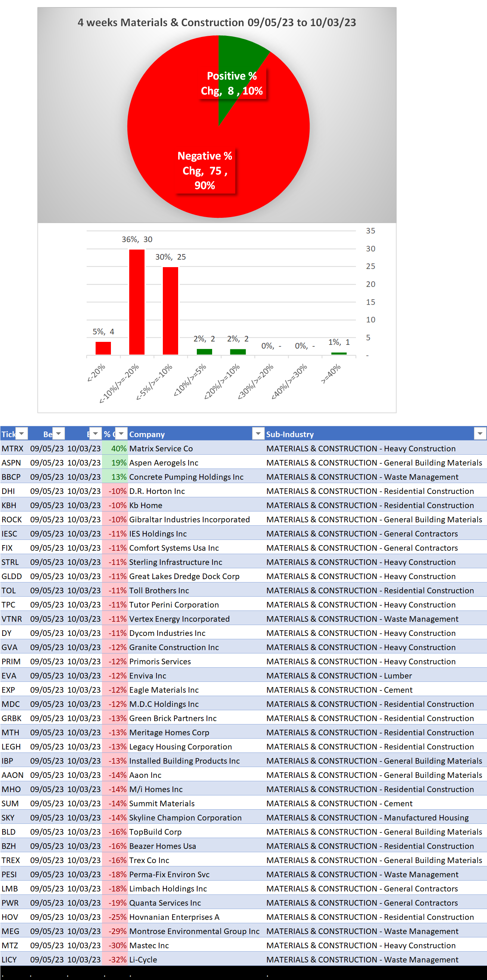487x980 pixels.
Task: Open the Company column filter dropdown
Action: tap(258, 433)
